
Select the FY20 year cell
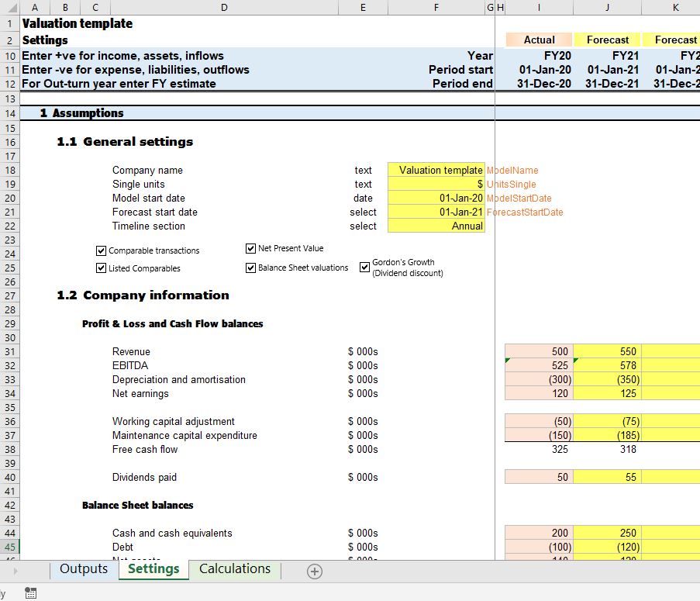[x=539, y=56]
